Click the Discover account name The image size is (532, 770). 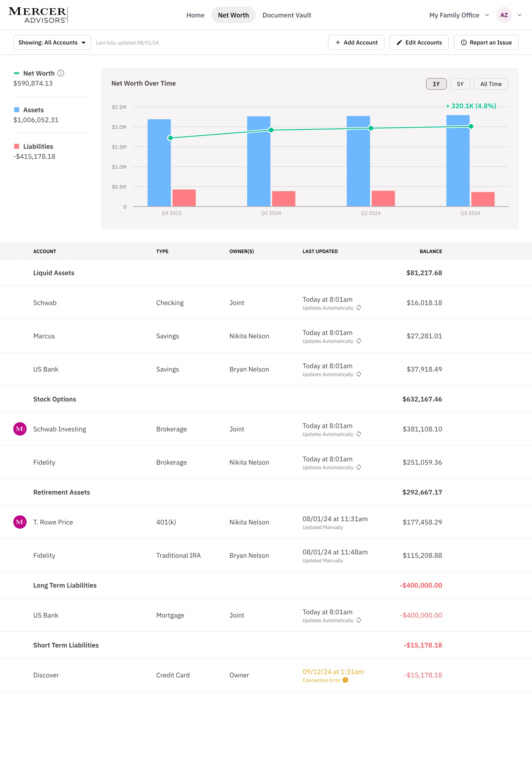[46, 675]
